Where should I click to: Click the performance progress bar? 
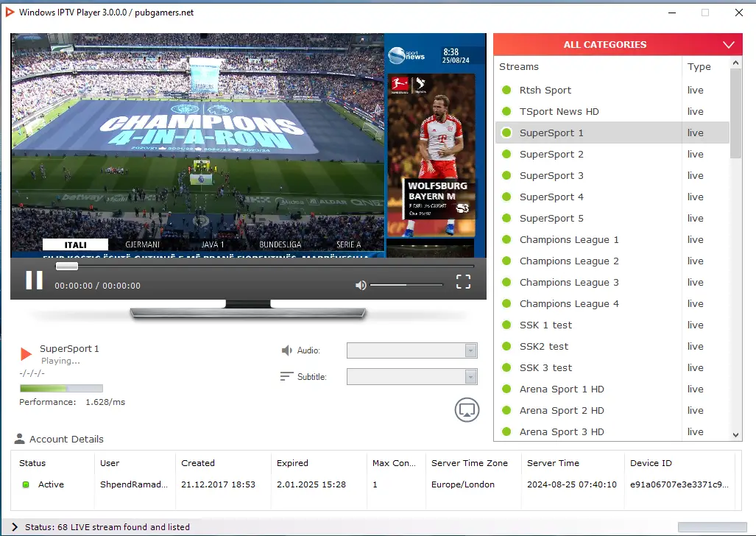point(61,388)
